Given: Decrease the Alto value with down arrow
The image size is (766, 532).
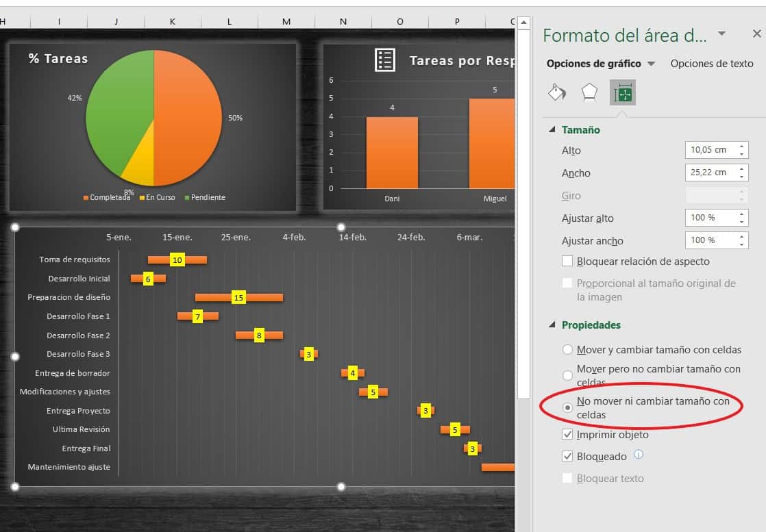Looking at the screenshot, I should coord(741,154).
